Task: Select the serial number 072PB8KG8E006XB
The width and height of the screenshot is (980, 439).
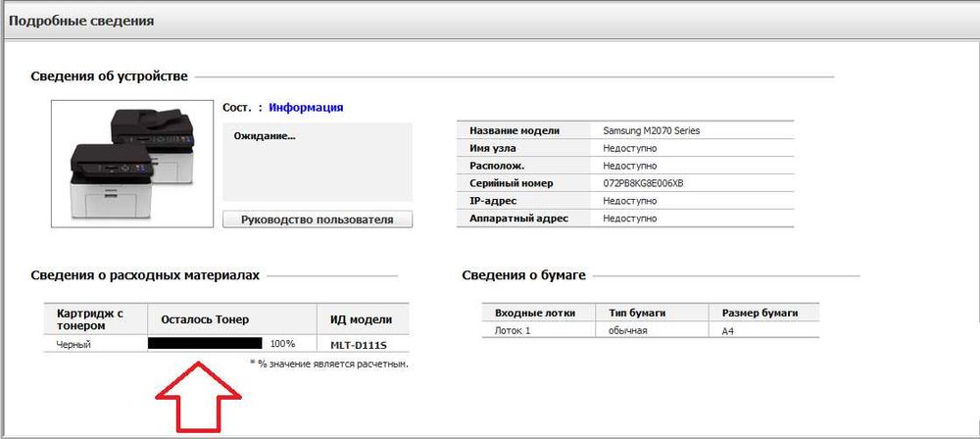Action: pyautogui.click(x=644, y=183)
